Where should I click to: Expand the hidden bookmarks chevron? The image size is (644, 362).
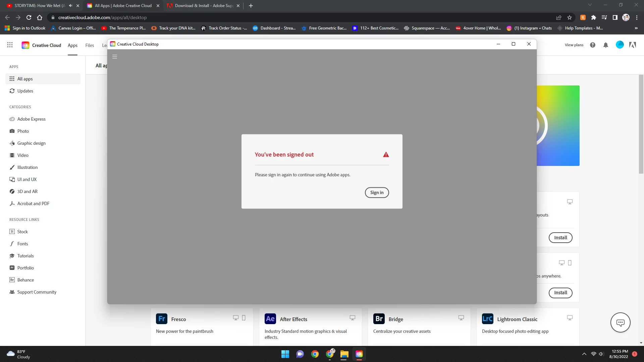point(636,28)
